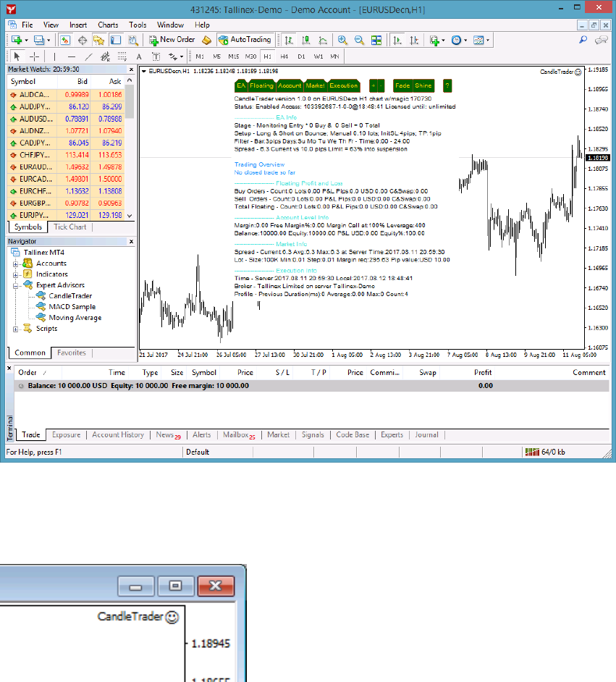Click the green question mark button
This screenshot has width=616, height=682.
pos(447,85)
